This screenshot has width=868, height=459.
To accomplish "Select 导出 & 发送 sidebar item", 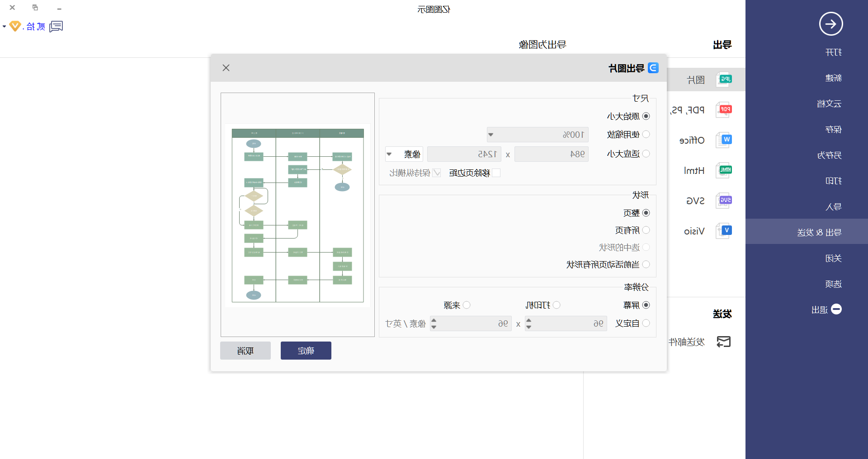I will click(x=807, y=232).
